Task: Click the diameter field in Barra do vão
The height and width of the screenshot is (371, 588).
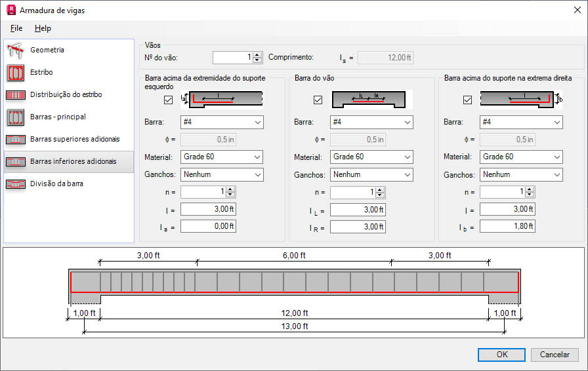Action: pyautogui.click(x=358, y=140)
